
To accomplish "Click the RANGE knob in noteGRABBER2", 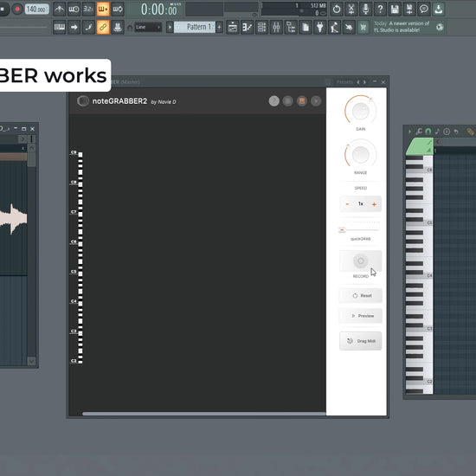I will click(361, 155).
